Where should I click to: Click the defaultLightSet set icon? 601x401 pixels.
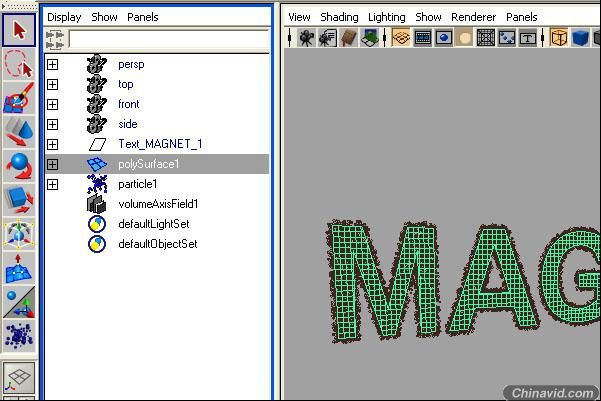(97, 224)
